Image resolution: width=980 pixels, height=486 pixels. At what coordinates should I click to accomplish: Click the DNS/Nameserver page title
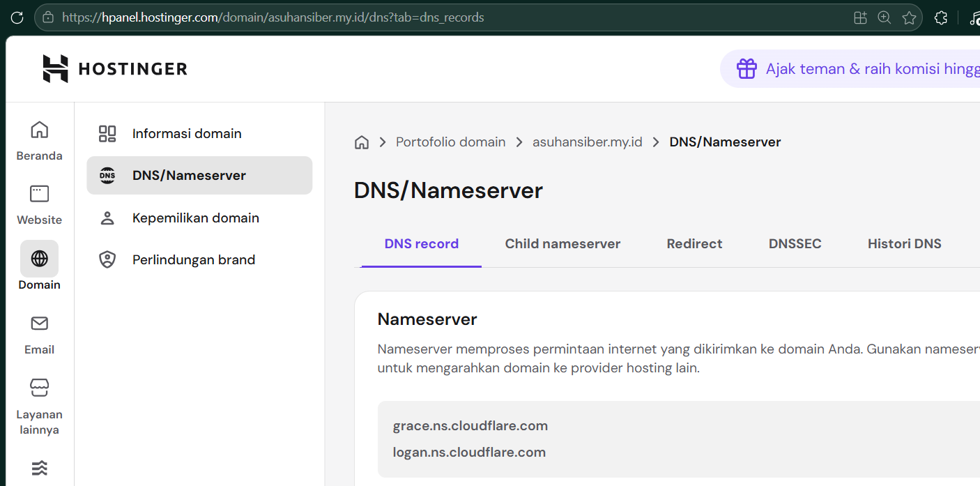coord(448,190)
